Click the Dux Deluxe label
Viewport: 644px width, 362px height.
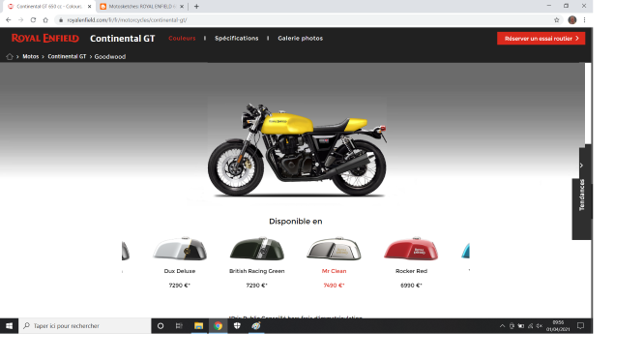click(180, 271)
